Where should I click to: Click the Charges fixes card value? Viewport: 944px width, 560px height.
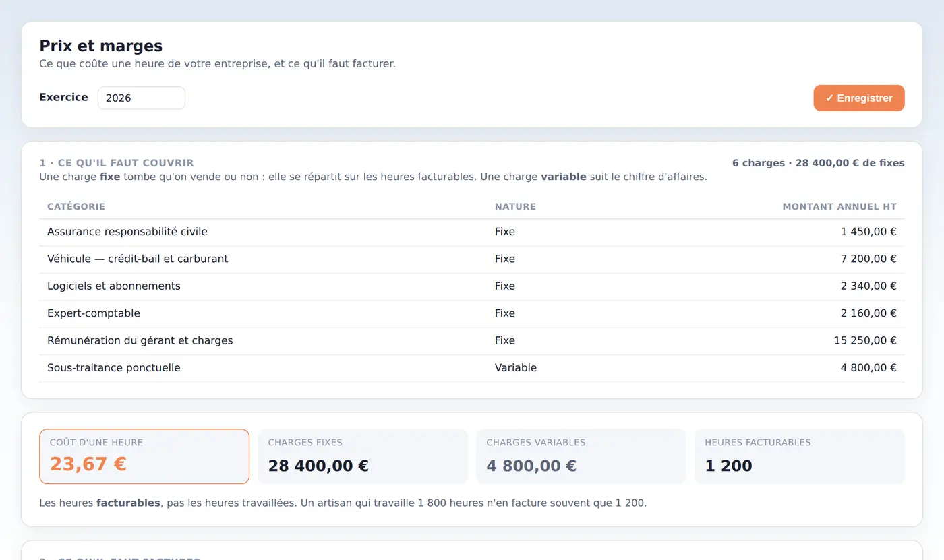pyautogui.click(x=318, y=466)
